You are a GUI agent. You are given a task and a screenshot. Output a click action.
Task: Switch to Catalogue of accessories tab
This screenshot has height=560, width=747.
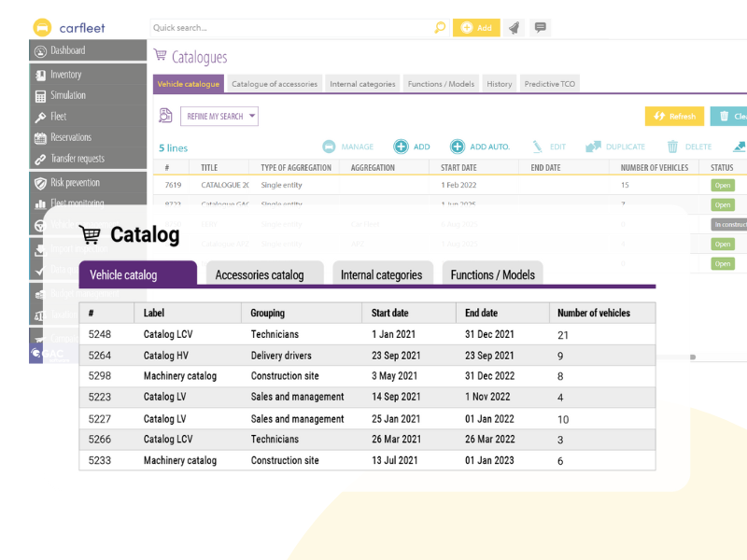click(275, 84)
